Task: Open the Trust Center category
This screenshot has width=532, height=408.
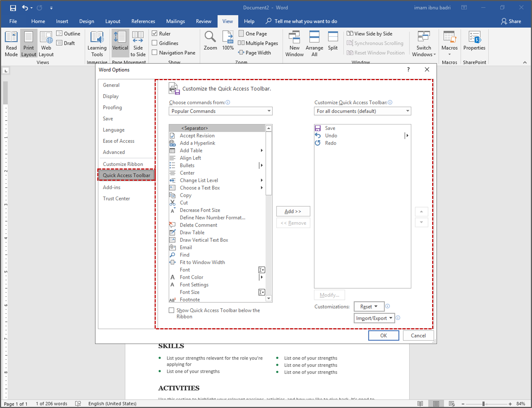Action: tap(126, 198)
